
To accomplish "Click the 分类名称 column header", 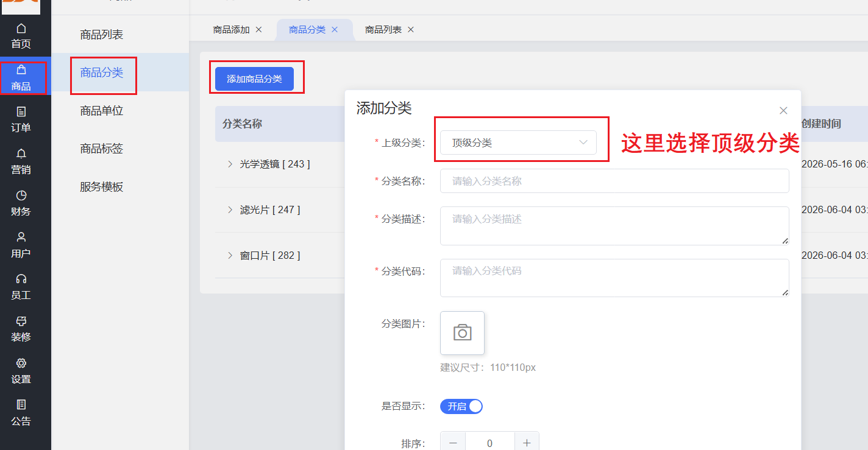I will 243,124.
